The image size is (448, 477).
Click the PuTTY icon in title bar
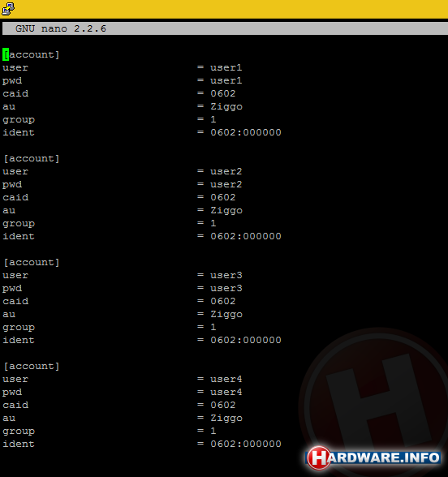8,8
